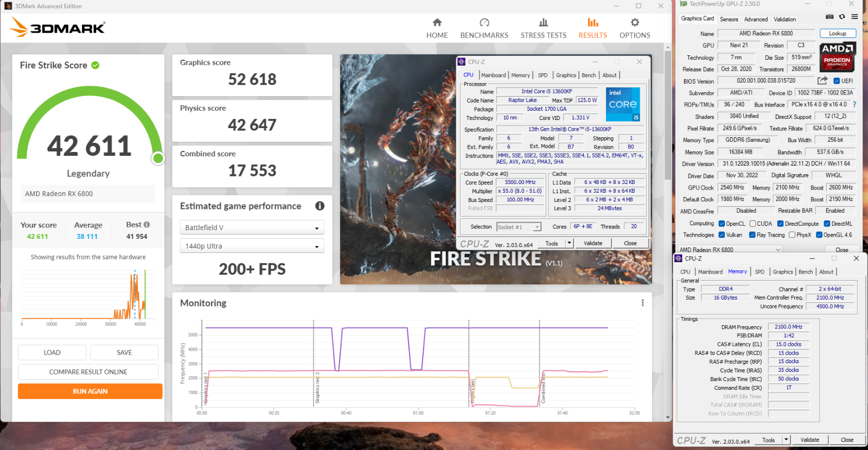
Task: Open Monitoring three-dot options menu
Action: tap(643, 303)
